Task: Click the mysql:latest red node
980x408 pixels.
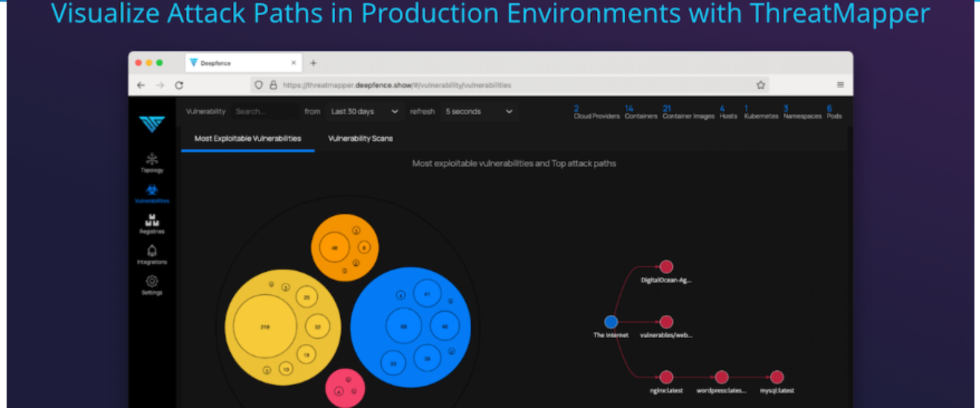Action: 777,377
